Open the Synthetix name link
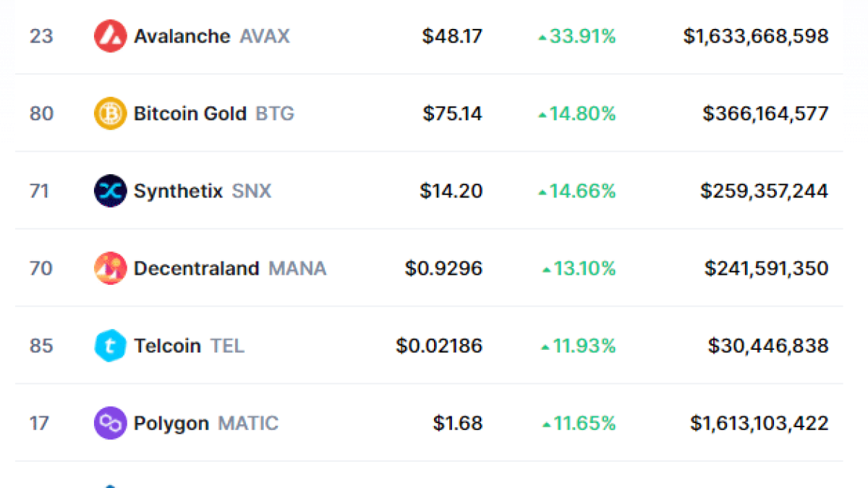Screen dimensions: 868x488 pyautogui.click(x=178, y=191)
